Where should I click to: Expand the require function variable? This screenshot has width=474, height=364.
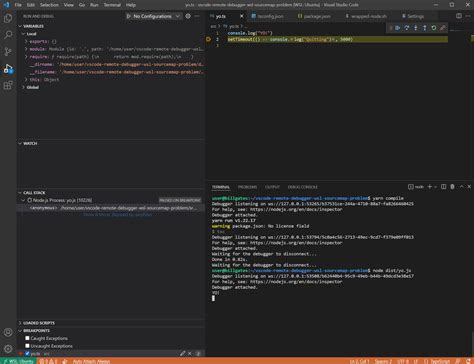(26, 57)
